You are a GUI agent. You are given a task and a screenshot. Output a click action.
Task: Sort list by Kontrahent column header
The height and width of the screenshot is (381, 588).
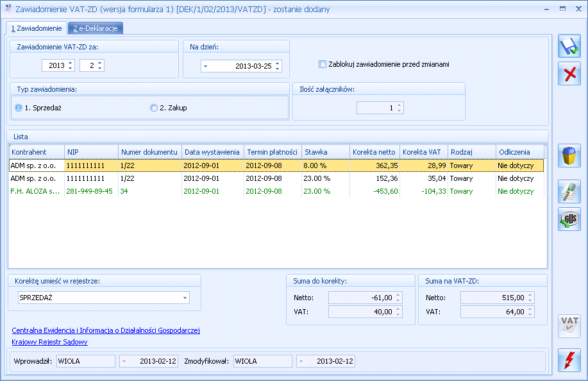37,152
